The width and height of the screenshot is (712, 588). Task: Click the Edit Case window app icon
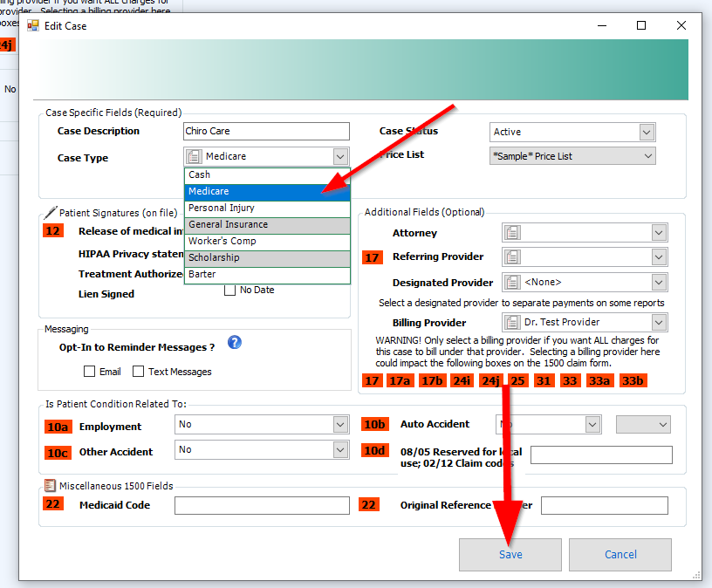(x=32, y=26)
